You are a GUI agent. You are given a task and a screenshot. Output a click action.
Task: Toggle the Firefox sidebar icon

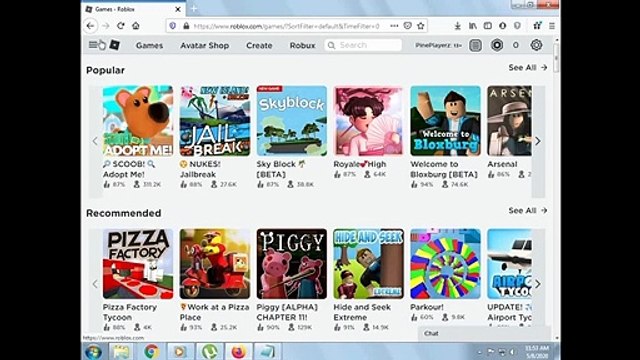(x=487, y=26)
